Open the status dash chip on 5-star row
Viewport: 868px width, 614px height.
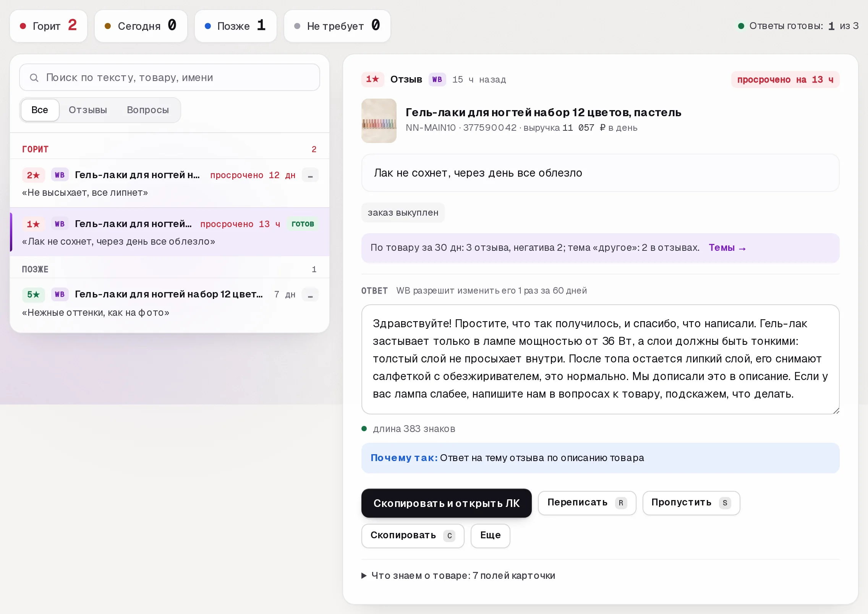[310, 294]
